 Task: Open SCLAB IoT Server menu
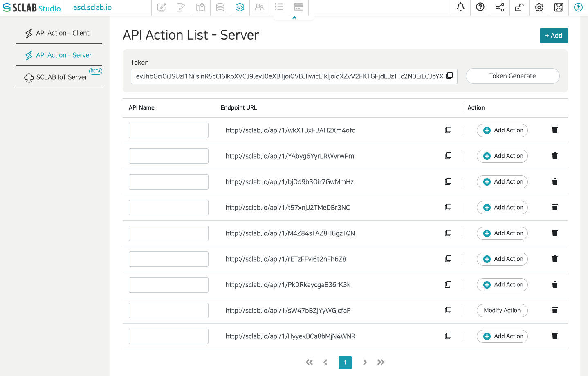pos(59,77)
